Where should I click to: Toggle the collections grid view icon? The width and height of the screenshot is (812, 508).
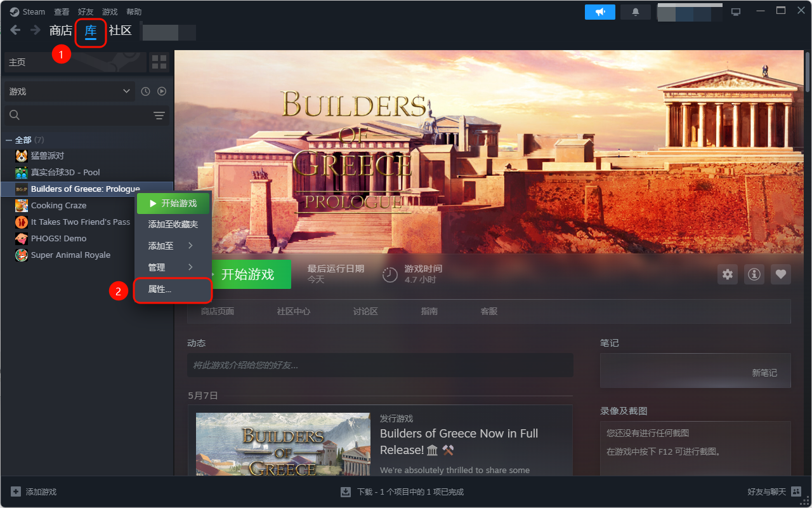[x=159, y=62]
